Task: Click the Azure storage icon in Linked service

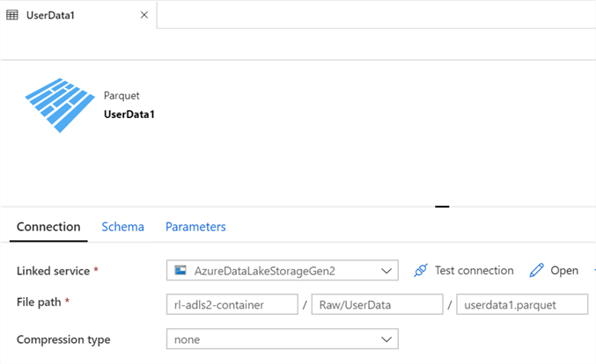Action: 180,271
